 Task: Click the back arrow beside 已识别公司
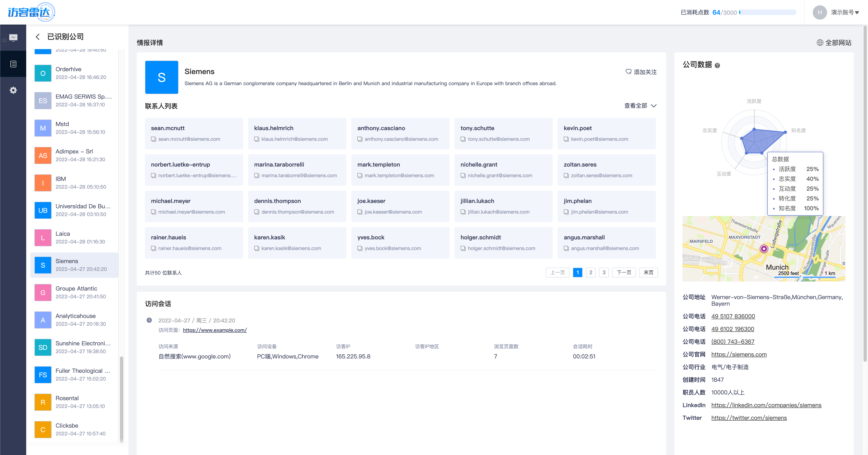pyautogui.click(x=38, y=37)
